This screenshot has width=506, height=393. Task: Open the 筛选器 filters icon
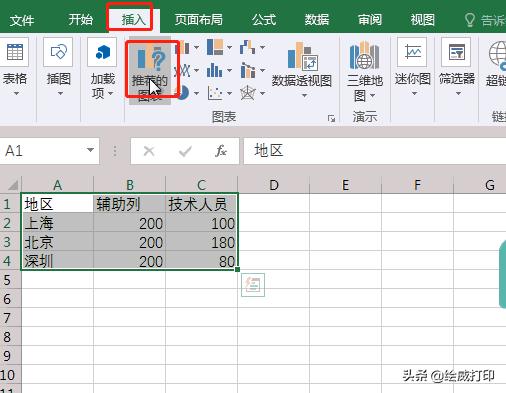click(456, 52)
